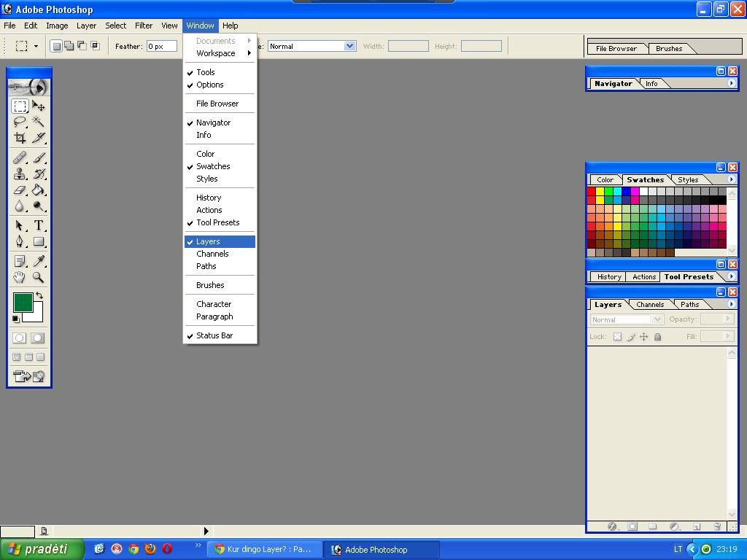The height and width of the screenshot is (560, 747).
Task: Select the Paint Bucket tool
Action: point(39,190)
